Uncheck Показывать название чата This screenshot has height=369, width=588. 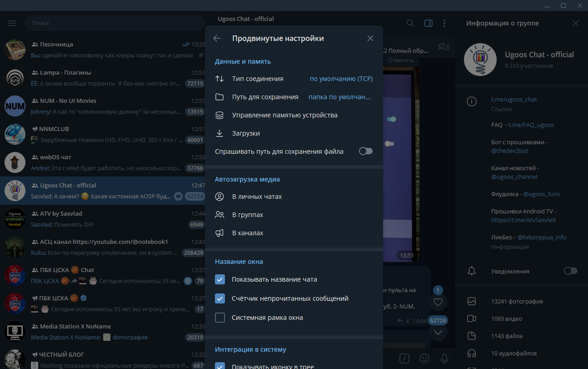pyautogui.click(x=220, y=280)
